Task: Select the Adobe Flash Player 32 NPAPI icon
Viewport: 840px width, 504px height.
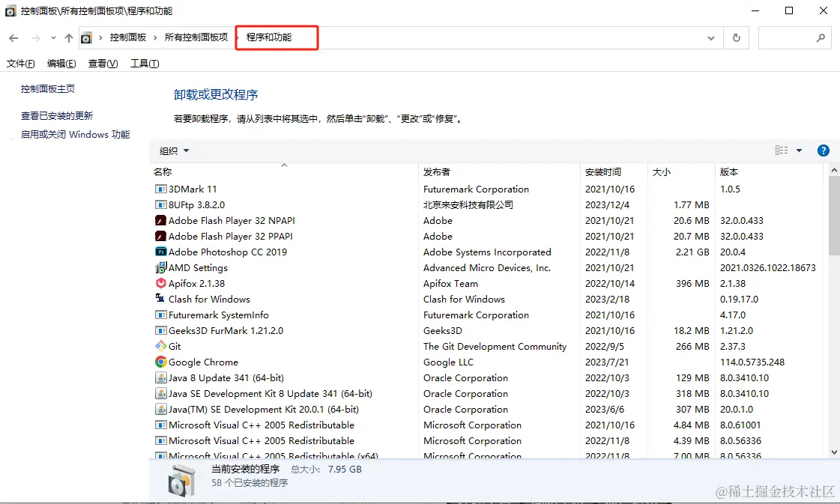Action: 160,221
